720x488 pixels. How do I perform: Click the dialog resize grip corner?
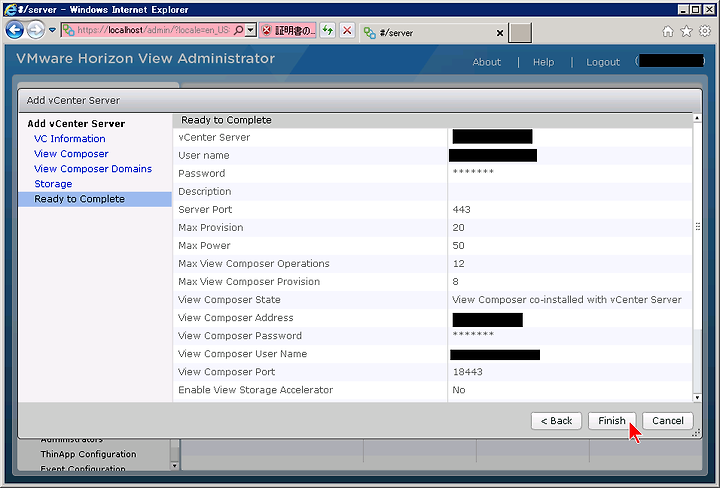click(697, 433)
